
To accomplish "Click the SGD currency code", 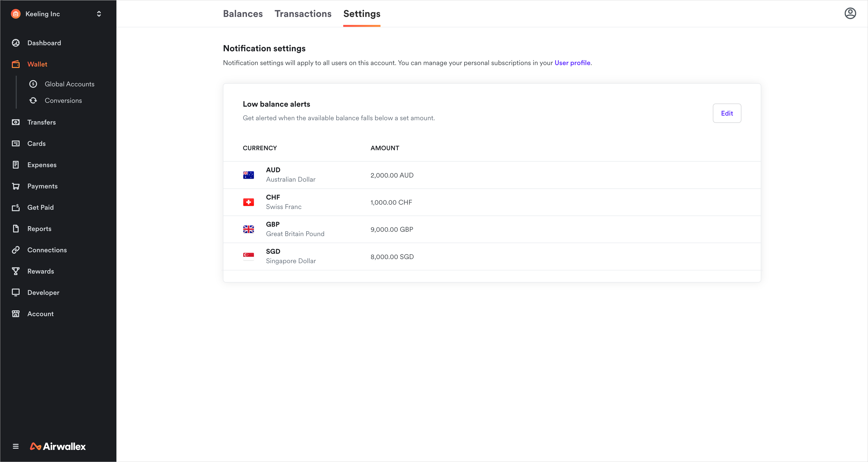I will 273,251.
